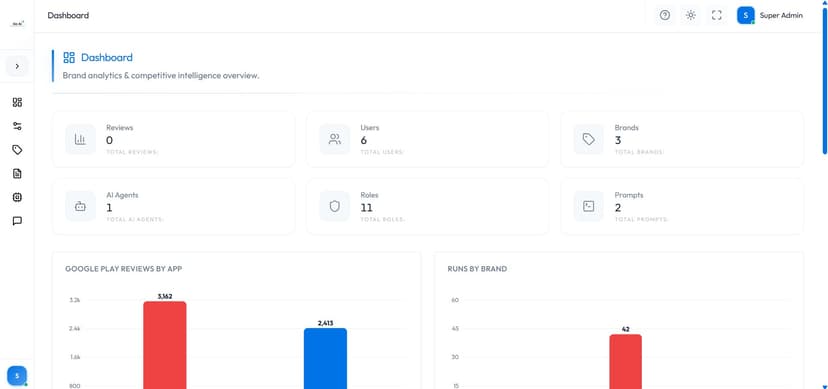Click the Users count 6
Screen dimensions: 828x389
tap(364, 140)
